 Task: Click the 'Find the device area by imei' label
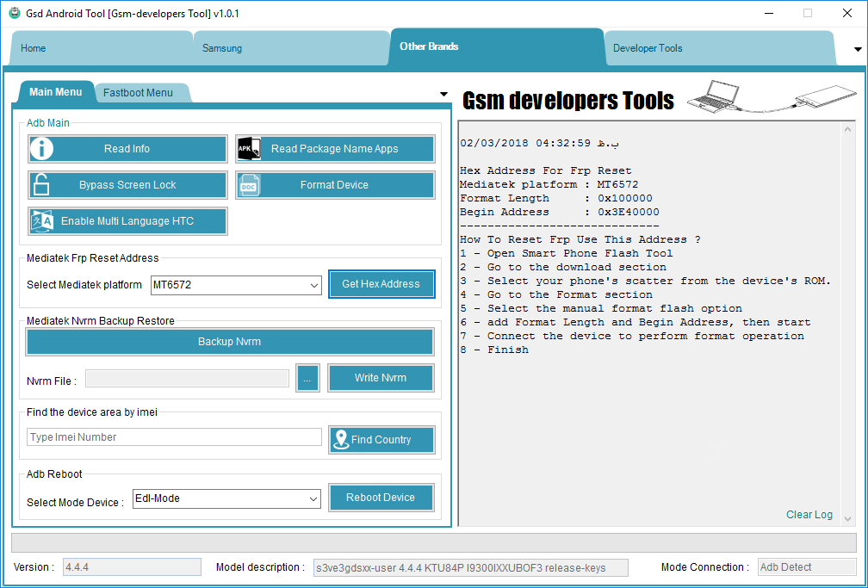point(92,412)
